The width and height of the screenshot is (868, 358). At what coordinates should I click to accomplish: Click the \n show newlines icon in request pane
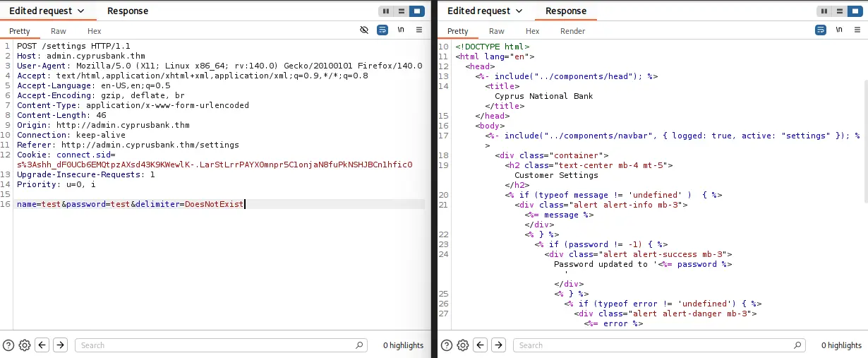pyautogui.click(x=401, y=30)
